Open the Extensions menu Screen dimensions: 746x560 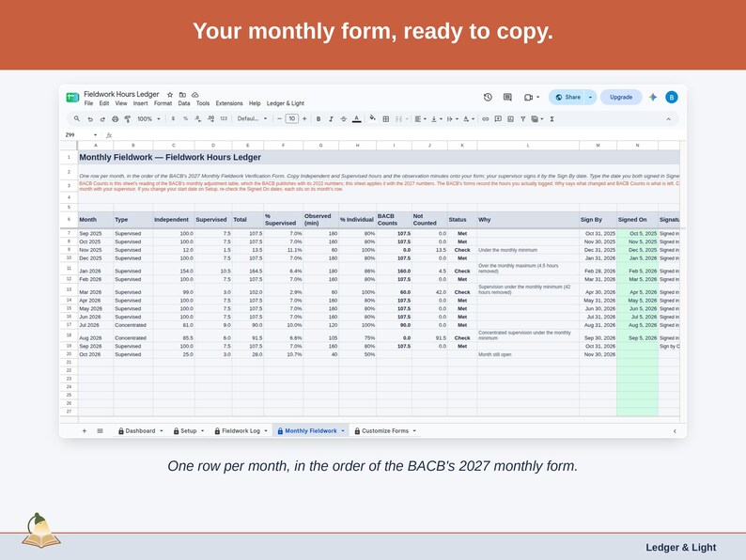point(229,103)
